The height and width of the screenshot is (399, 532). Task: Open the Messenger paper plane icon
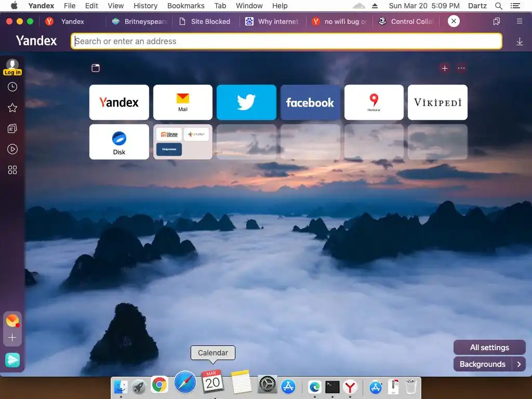[x=12, y=360]
